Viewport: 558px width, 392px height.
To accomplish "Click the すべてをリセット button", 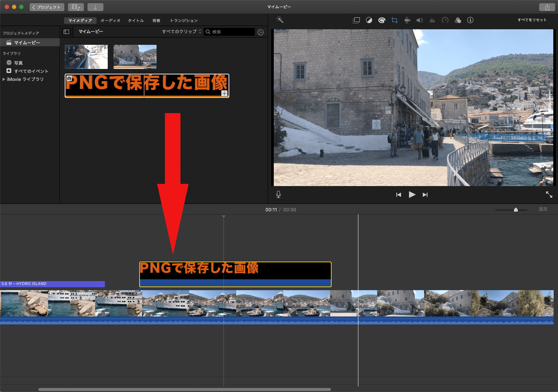I will [532, 20].
